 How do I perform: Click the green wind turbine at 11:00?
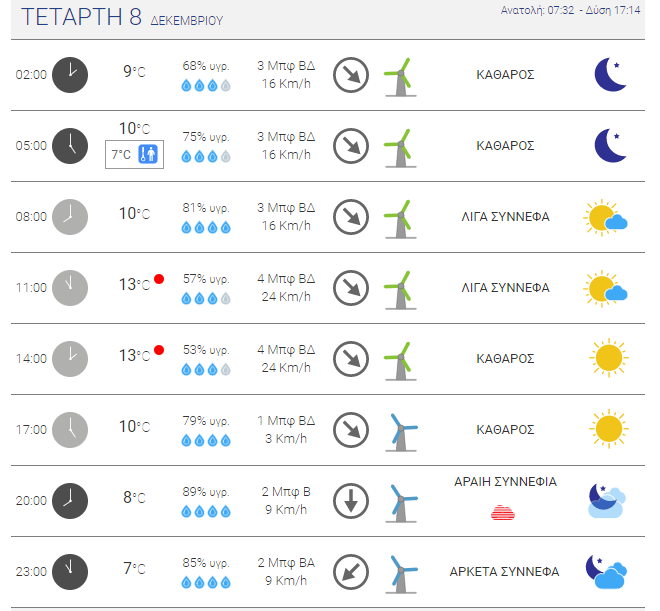[401, 290]
